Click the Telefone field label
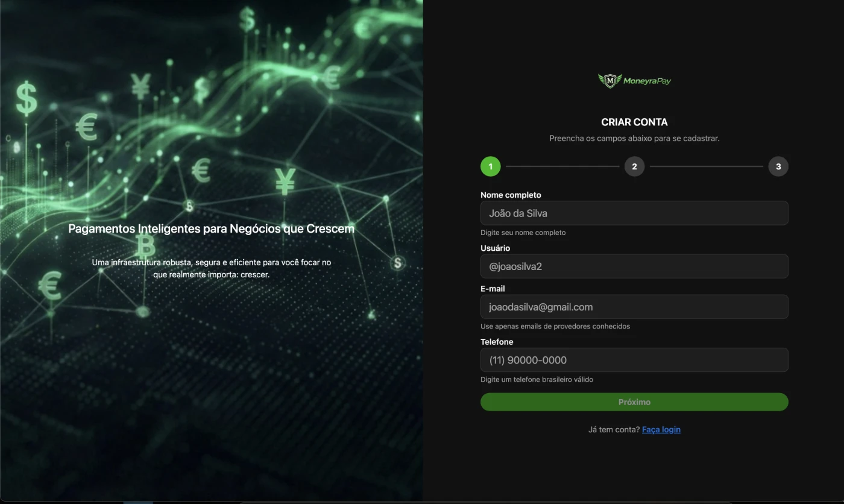The image size is (844, 504). (497, 342)
